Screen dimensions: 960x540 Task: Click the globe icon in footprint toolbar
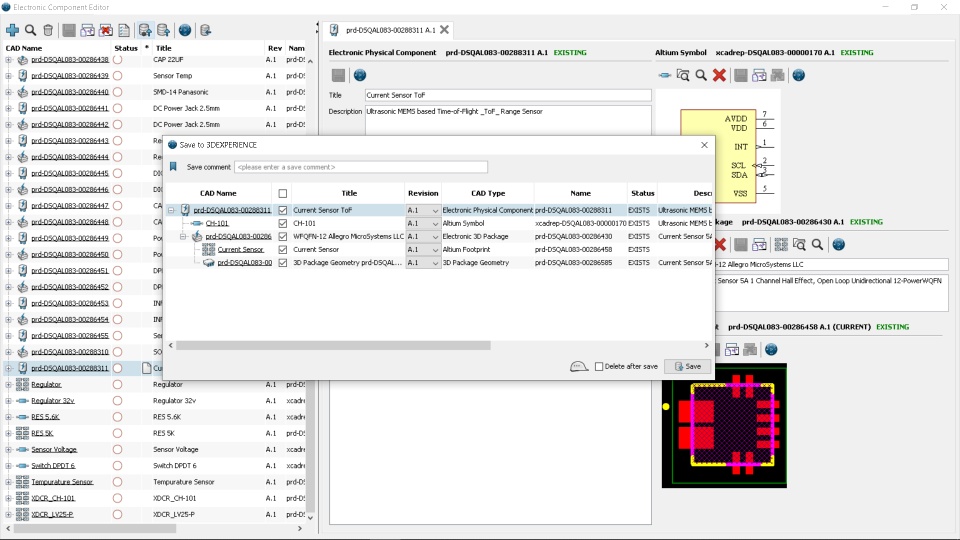pos(771,350)
